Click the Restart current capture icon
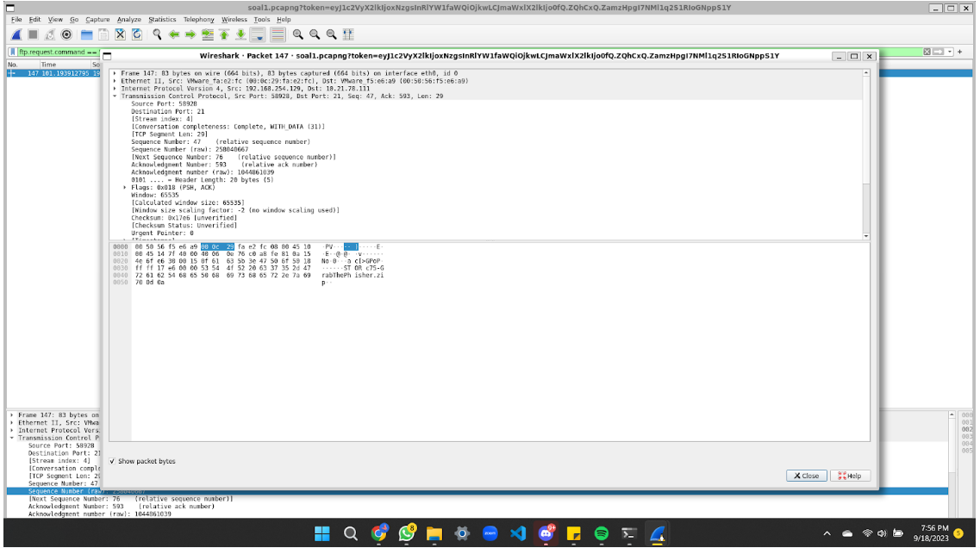This screenshot has width=980, height=548. pos(50,35)
